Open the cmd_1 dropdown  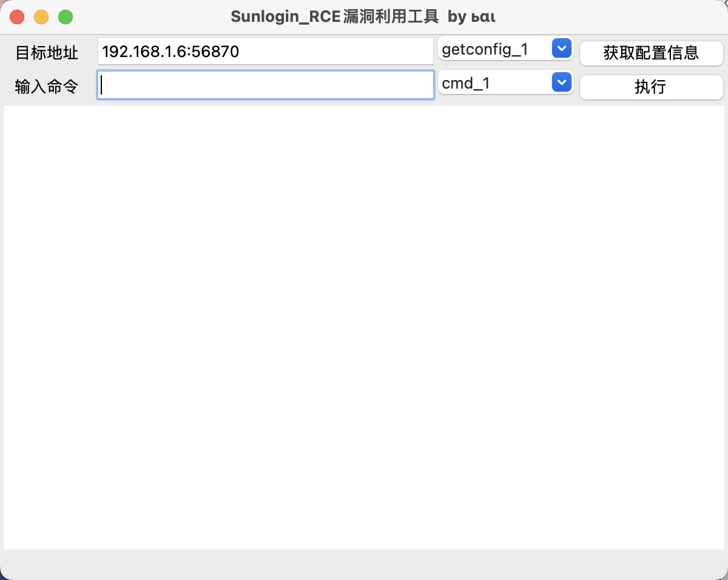[x=505, y=83]
